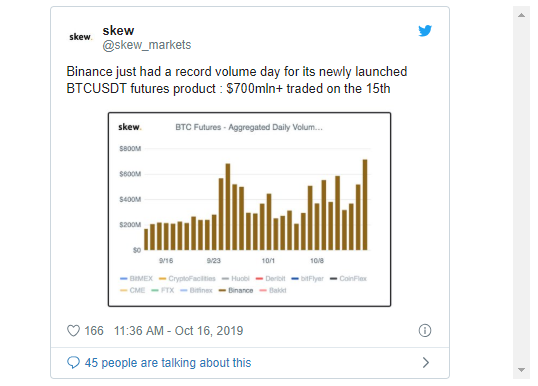Image resolution: width=538 pixels, height=386 pixels.
Task: Click the speech bubble reply icon
Action: [73, 362]
